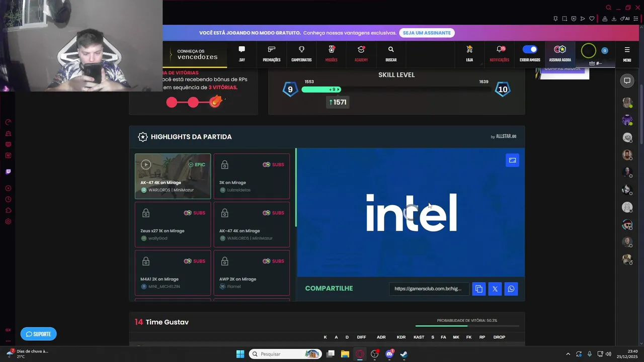The width and height of the screenshot is (644, 362).
Task: Open Opera search tabs magnifier
Action: [x=608, y=8]
